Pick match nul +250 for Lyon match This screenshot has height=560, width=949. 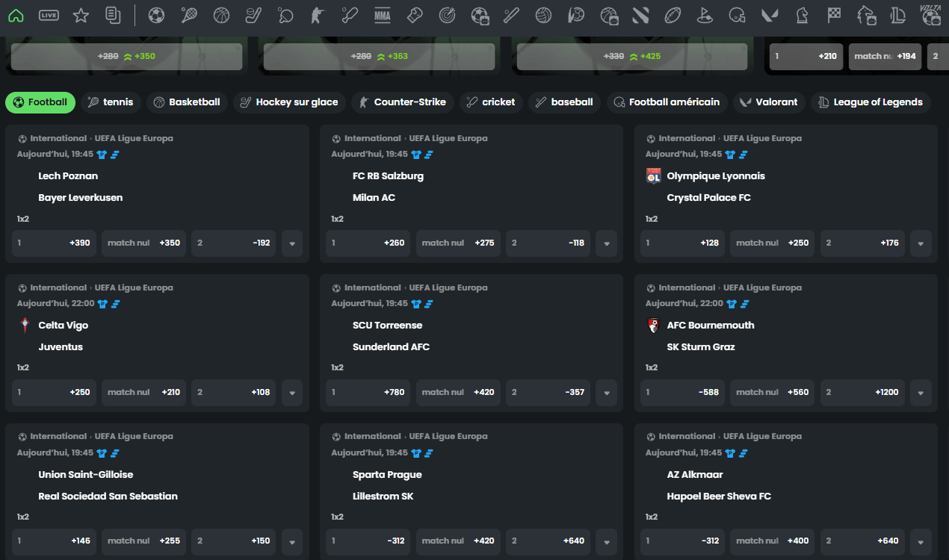[772, 243]
